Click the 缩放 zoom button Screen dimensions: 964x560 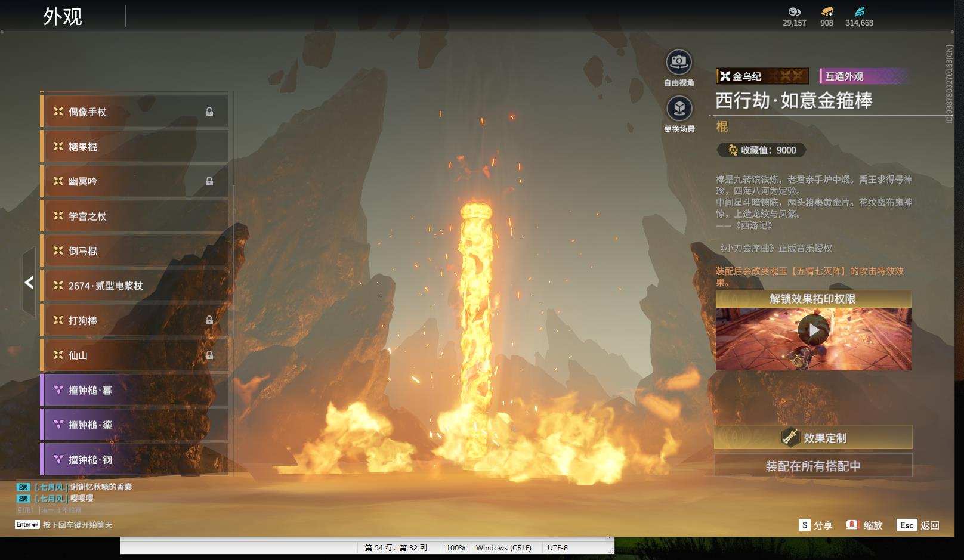tap(864, 525)
